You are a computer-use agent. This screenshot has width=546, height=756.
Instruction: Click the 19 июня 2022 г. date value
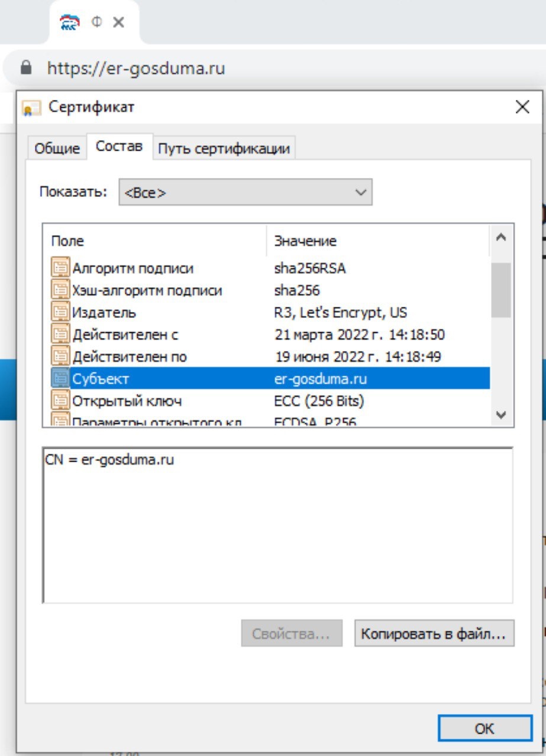[358, 357]
